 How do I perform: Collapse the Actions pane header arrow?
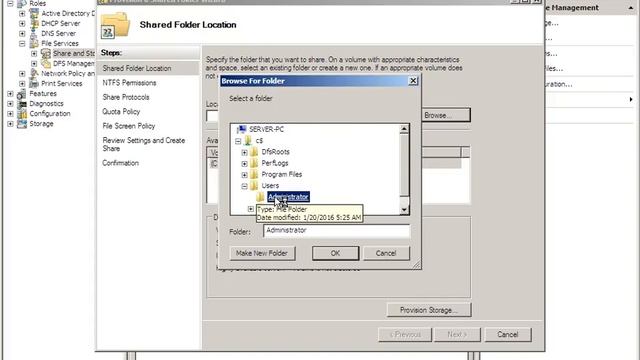coord(630,8)
